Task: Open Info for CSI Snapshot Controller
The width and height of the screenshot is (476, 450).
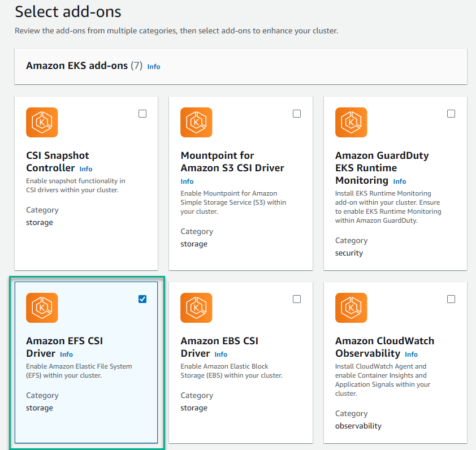Action: tap(85, 168)
